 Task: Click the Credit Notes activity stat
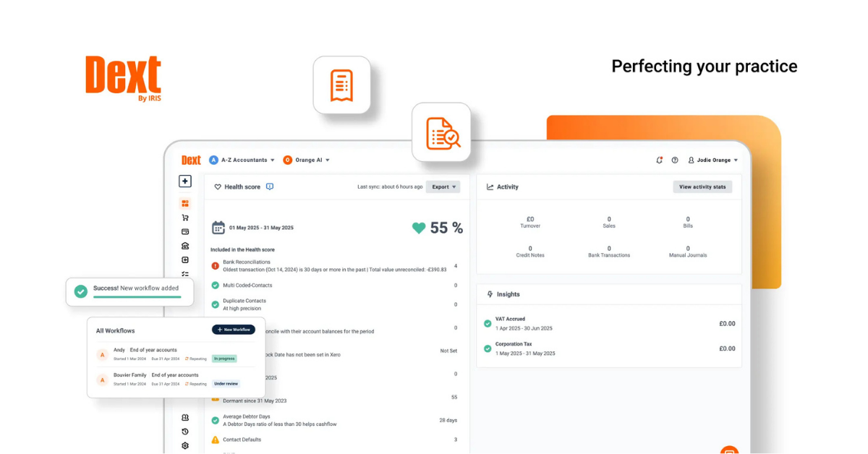530,252
